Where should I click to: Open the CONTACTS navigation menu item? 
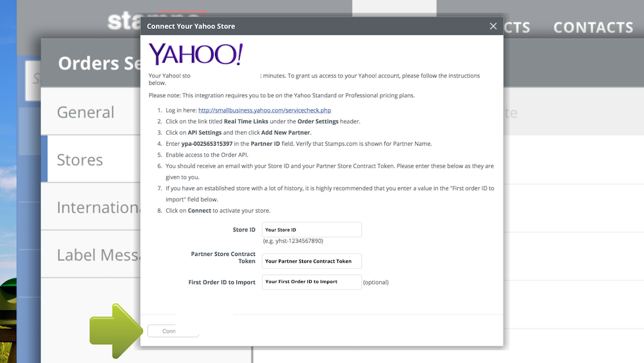[x=593, y=28]
